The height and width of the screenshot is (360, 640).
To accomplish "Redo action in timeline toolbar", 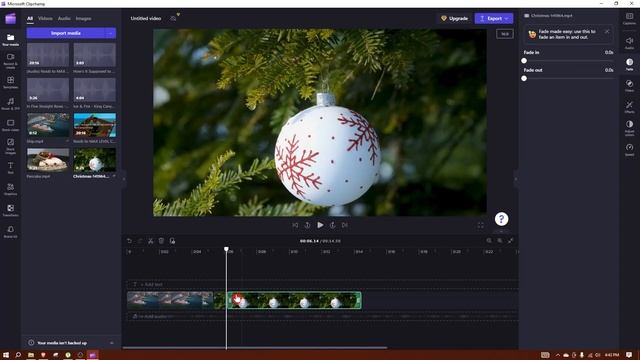I will [x=140, y=241].
